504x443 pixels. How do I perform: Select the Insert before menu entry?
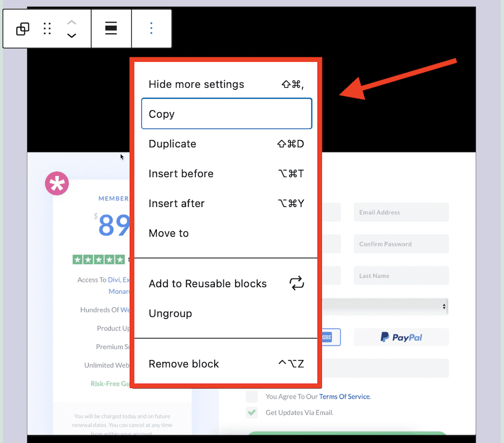pos(227,173)
